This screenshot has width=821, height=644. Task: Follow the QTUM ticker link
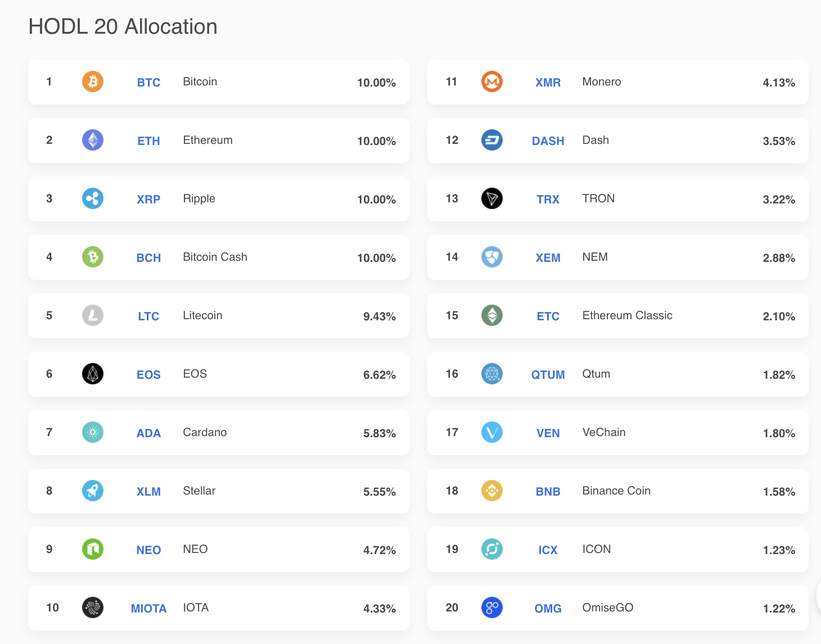coord(548,375)
